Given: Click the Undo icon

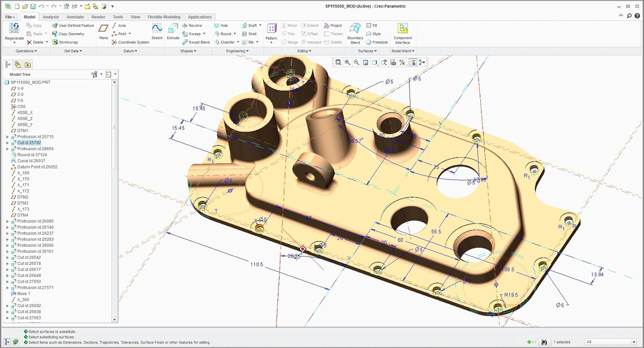Looking at the screenshot, I should (x=41, y=6).
